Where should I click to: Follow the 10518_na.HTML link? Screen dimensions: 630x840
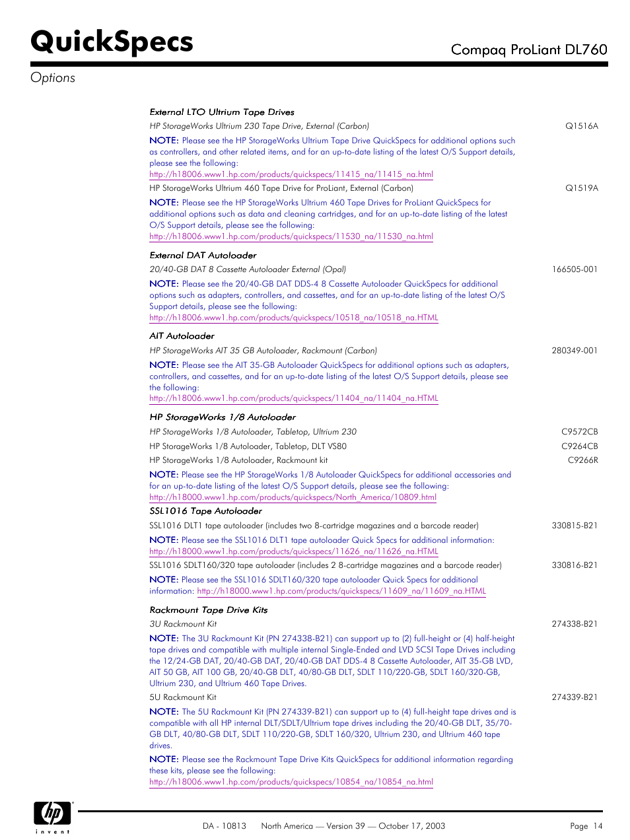tap(294, 318)
